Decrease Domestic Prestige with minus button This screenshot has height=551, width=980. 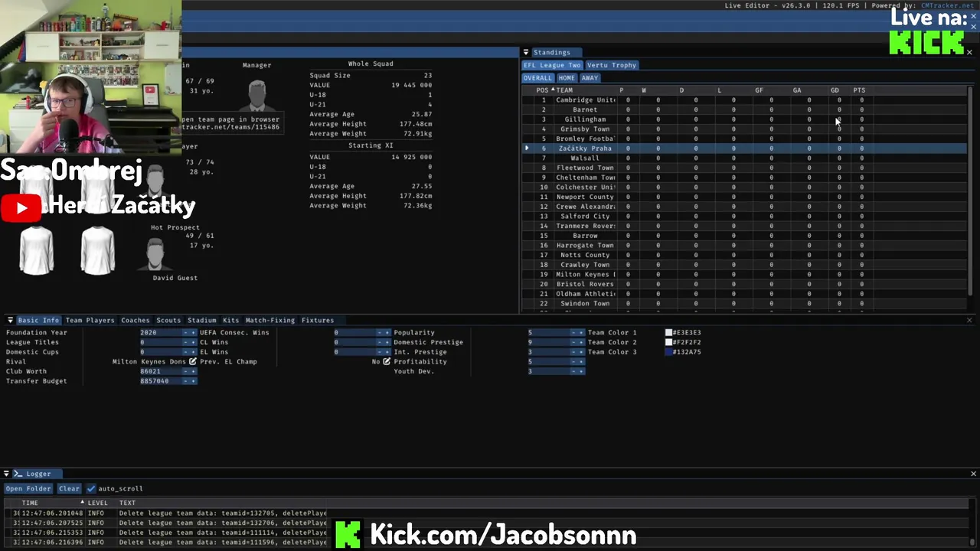click(573, 342)
